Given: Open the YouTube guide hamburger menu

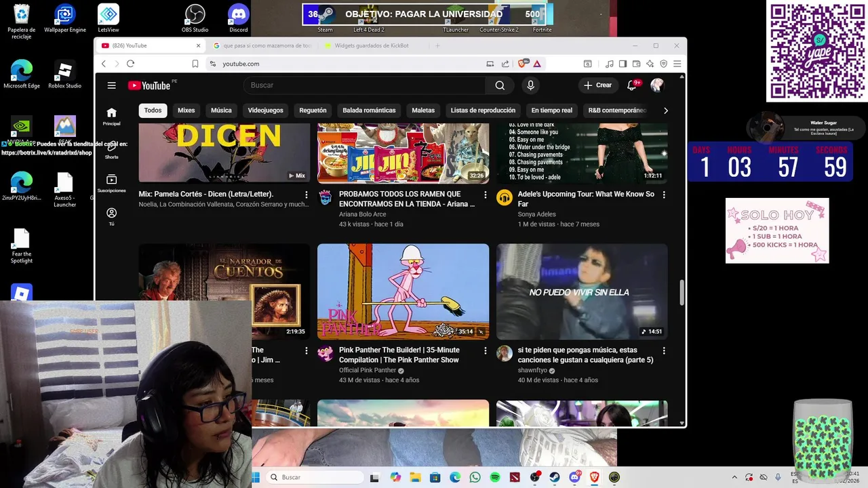Looking at the screenshot, I should point(112,85).
